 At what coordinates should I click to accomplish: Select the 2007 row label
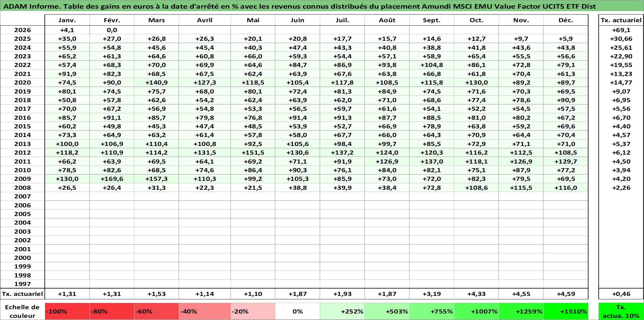(x=23, y=196)
